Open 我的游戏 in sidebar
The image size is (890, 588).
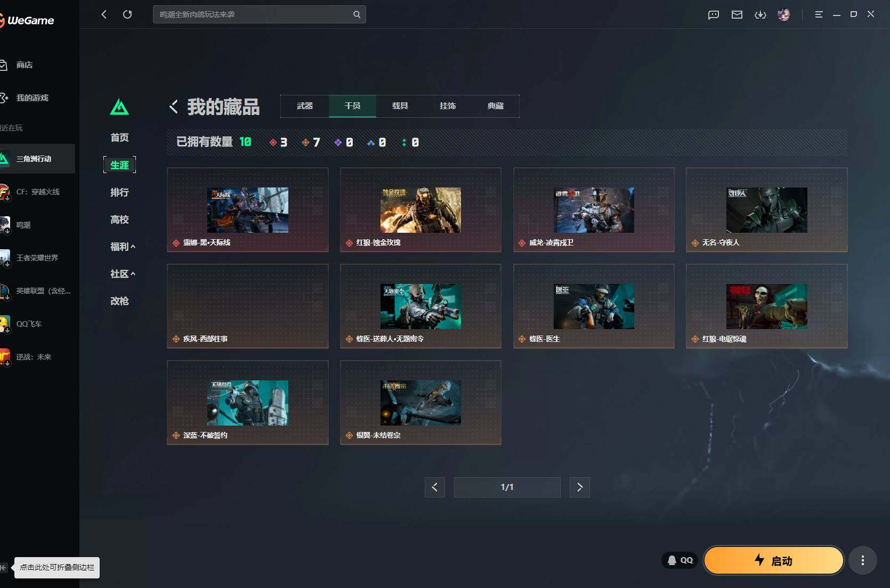tap(32, 98)
